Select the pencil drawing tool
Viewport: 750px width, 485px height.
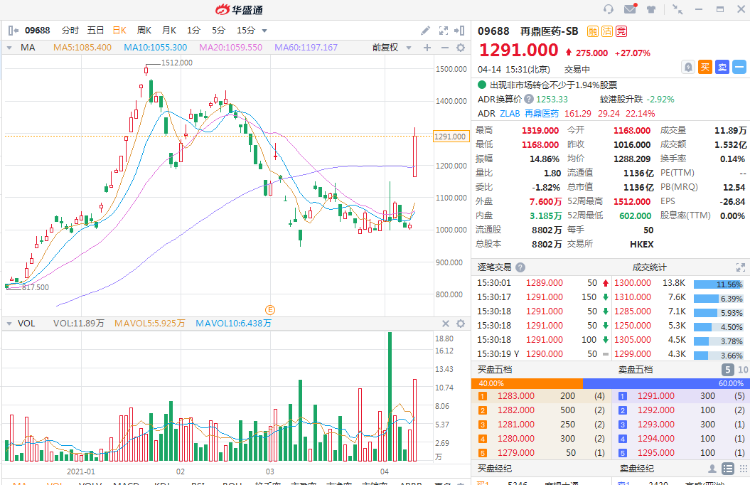coord(425,30)
